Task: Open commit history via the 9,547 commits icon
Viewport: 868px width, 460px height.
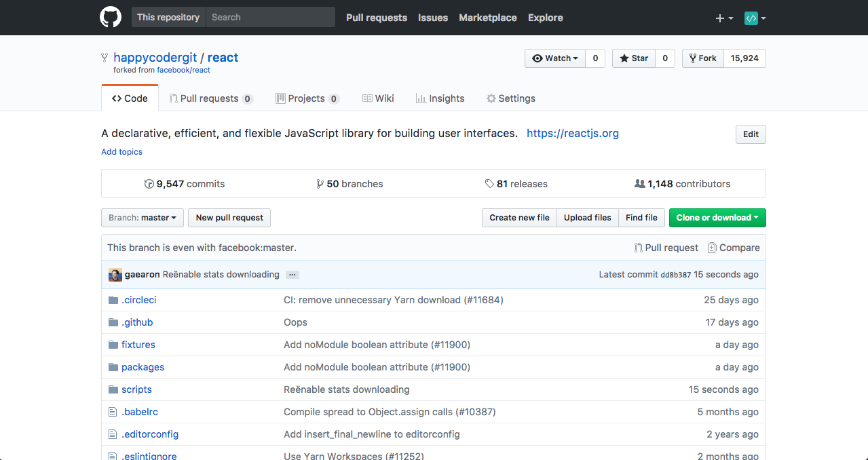Action: coord(149,183)
